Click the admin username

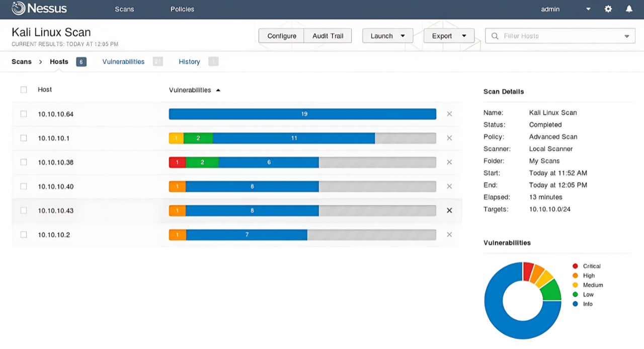click(550, 9)
